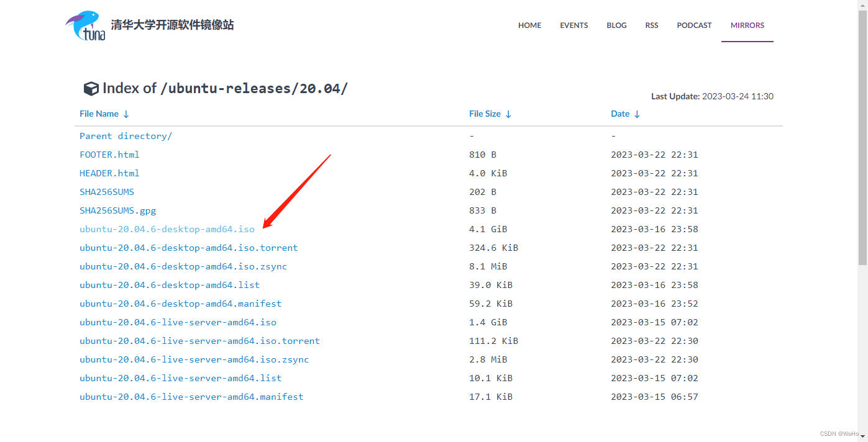Open FOOTER.html file link
This screenshot has width=868, height=442.
109,155
